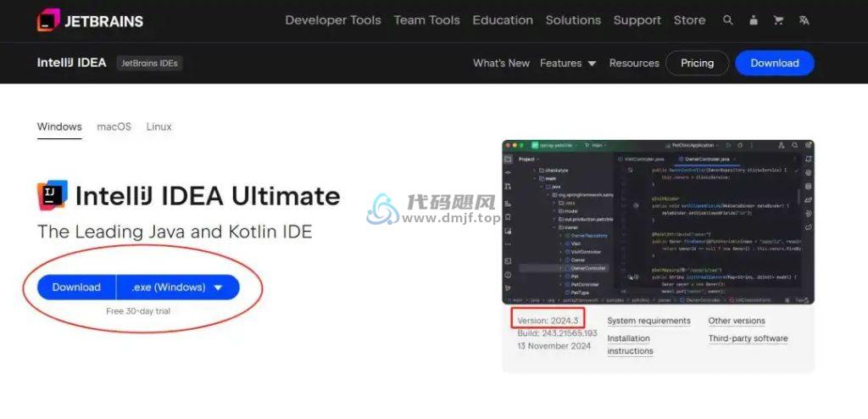
Task: Open the Installation instructions link
Action: point(630,344)
